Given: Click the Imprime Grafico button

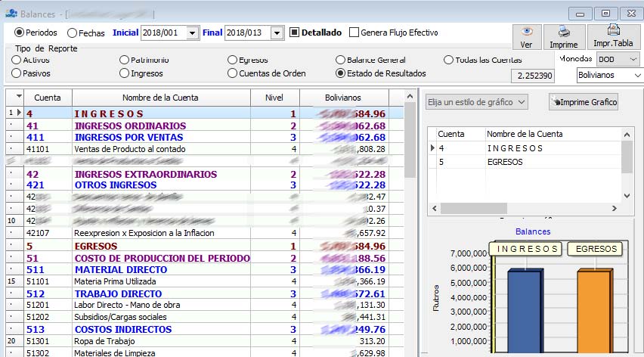Looking at the screenshot, I should point(584,102).
